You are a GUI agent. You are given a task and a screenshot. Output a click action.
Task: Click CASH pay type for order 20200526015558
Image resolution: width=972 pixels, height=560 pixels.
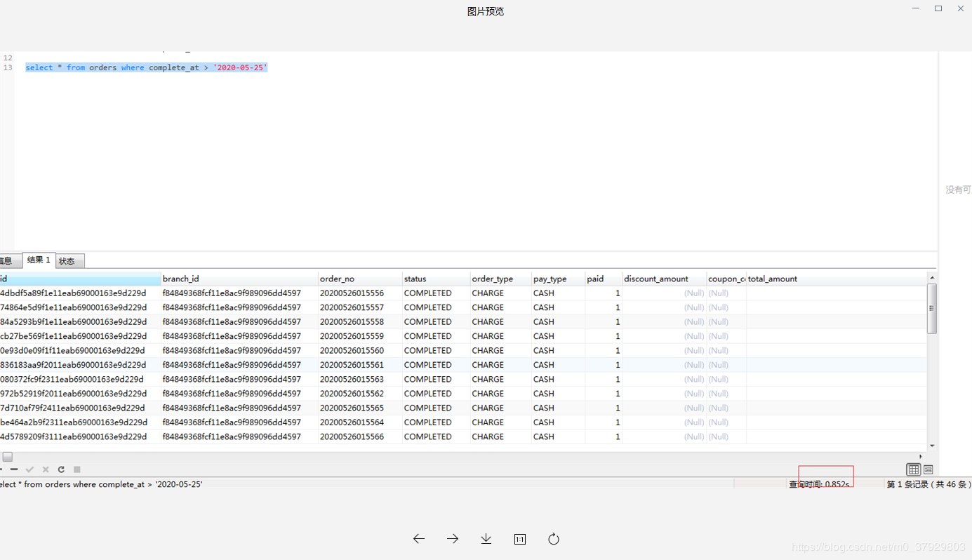click(x=544, y=322)
